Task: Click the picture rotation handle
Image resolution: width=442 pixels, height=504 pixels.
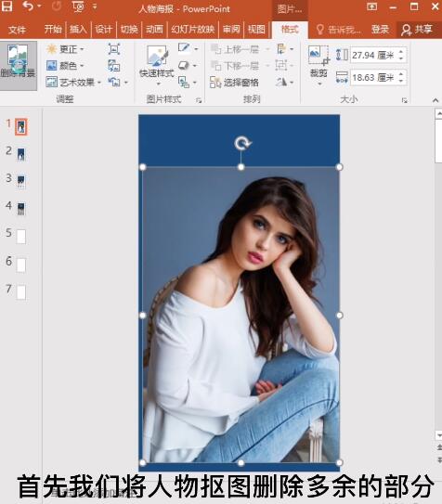Action: (x=241, y=143)
